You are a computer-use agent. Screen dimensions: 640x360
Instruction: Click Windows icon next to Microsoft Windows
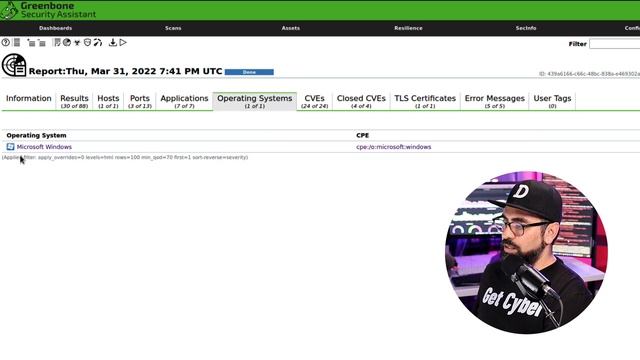tap(10, 147)
